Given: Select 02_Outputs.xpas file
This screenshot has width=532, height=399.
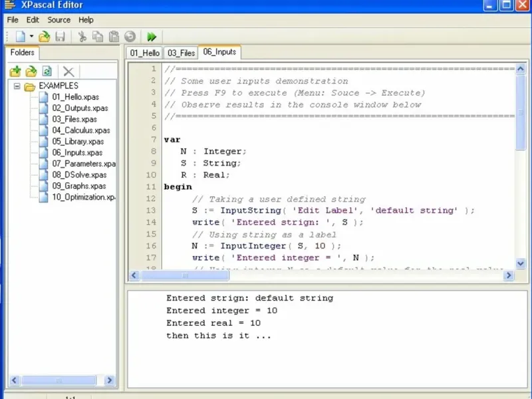Looking at the screenshot, I should [x=80, y=108].
